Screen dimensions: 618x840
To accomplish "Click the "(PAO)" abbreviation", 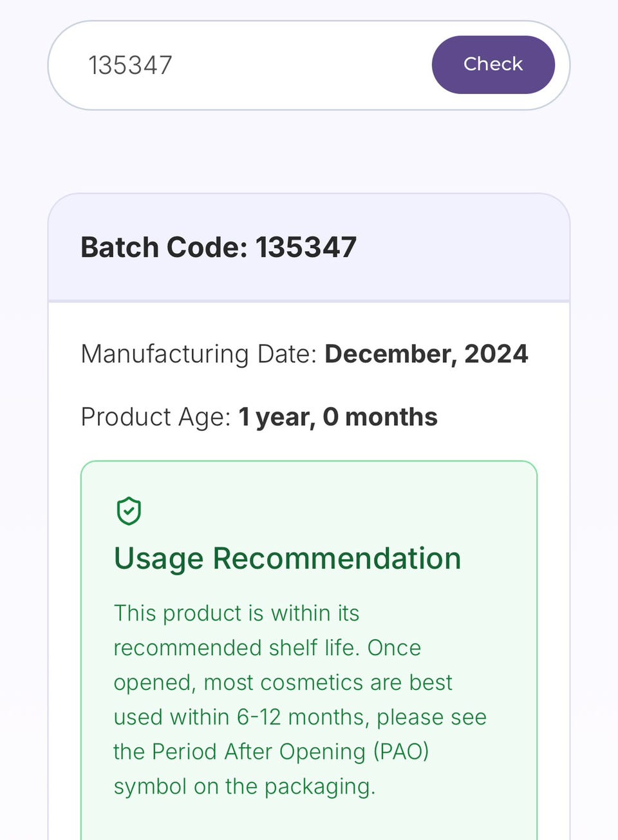I will point(401,752).
